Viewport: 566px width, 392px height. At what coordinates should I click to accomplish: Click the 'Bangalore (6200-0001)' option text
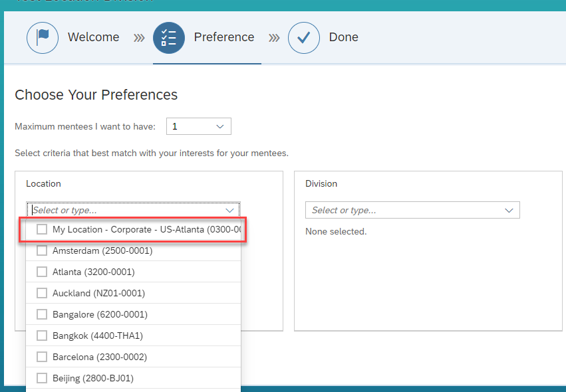[100, 314]
